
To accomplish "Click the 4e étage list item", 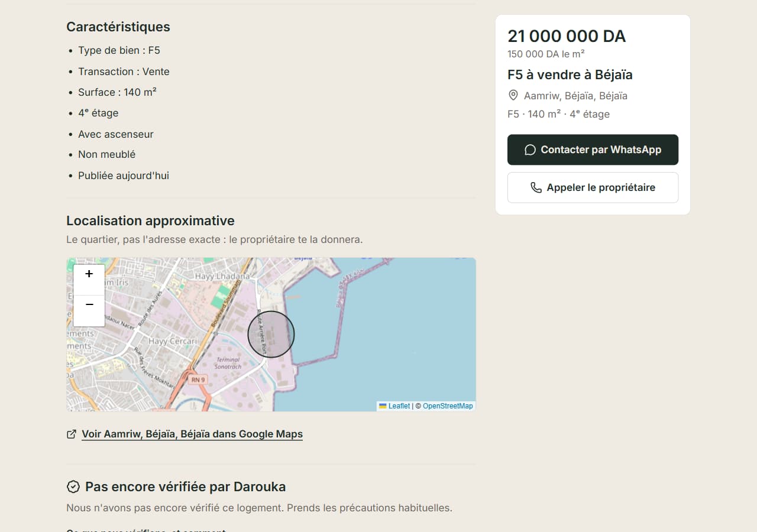I will 98,113.
